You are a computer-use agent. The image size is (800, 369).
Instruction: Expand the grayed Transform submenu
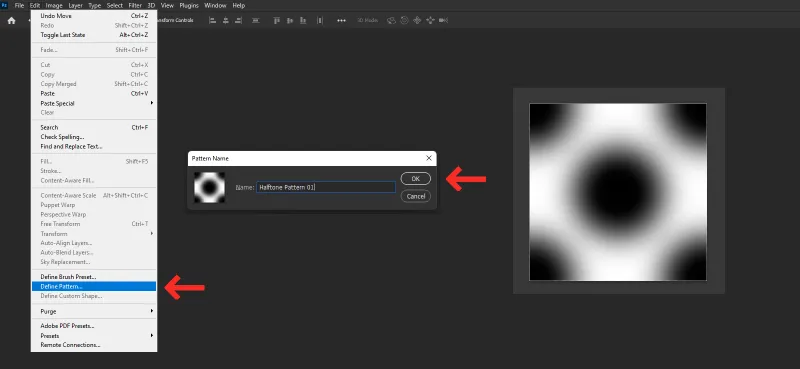tap(94, 234)
